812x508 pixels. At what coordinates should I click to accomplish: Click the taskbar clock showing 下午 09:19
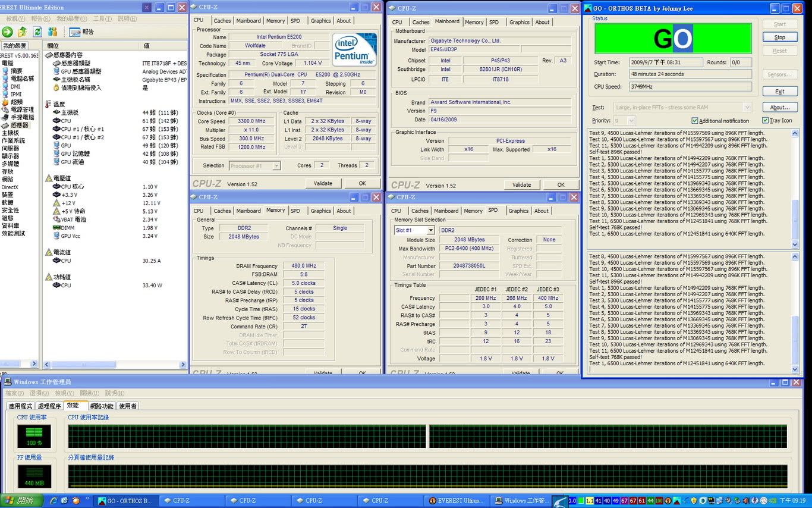792,501
